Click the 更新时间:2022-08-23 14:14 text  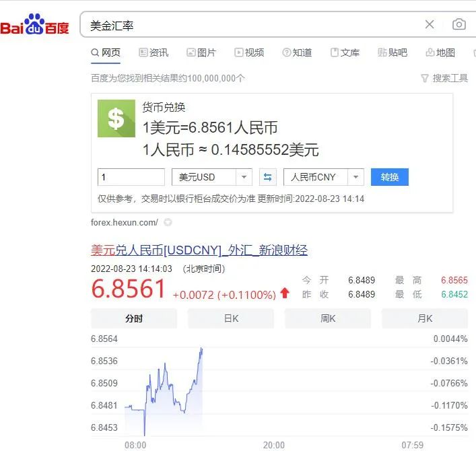311,199
